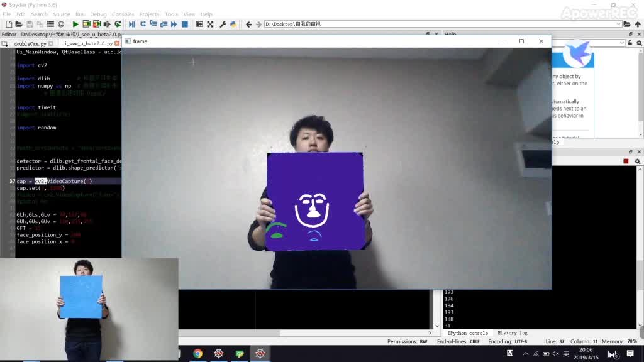The image size is (644, 362).
Task: Open the PYTHONPATH manager Python icon
Action: (233, 25)
